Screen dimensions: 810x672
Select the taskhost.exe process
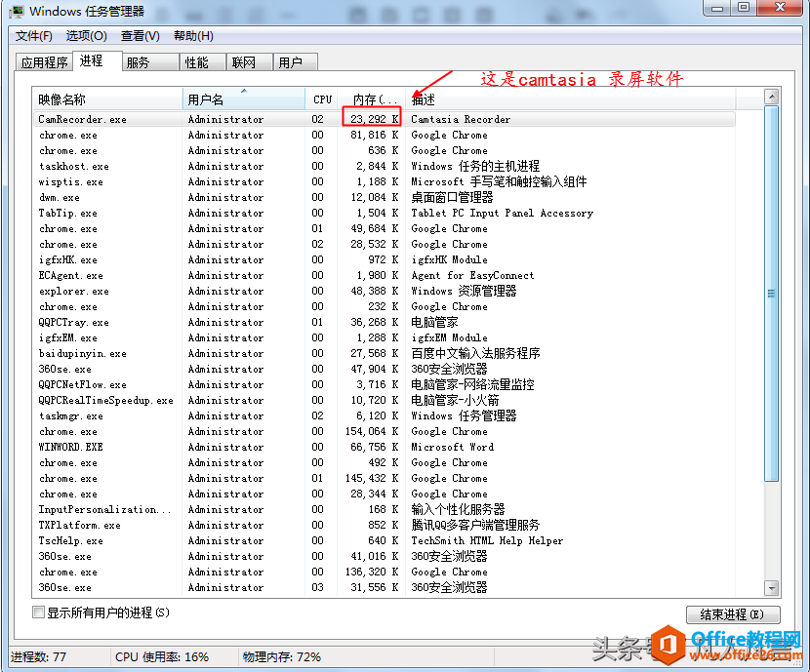385,166
